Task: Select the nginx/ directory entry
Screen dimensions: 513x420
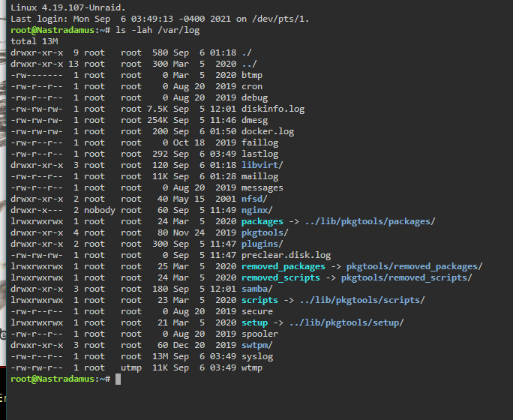Action: point(256,210)
